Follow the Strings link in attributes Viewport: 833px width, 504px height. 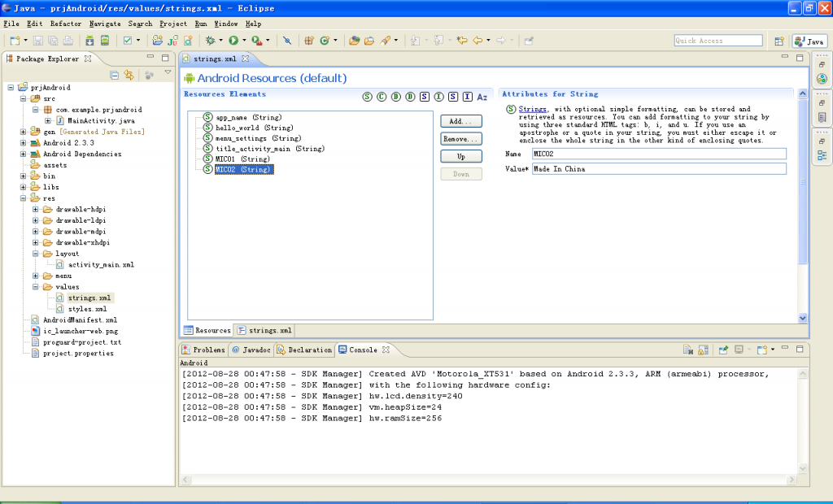[x=532, y=109]
